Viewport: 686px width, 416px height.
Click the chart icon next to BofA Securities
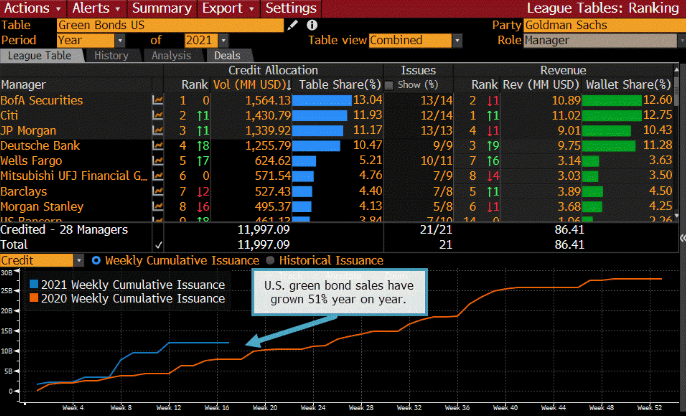[157, 101]
